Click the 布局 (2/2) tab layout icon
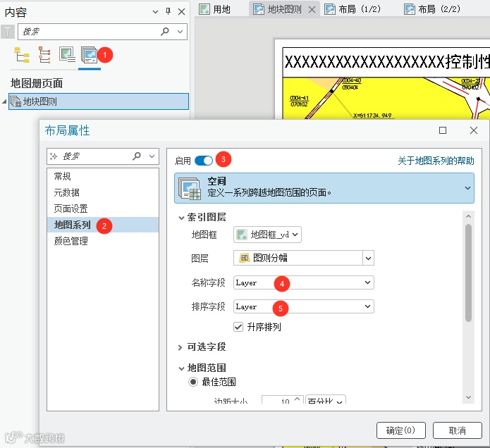Image resolution: width=490 pixels, height=448 pixels. point(410,9)
